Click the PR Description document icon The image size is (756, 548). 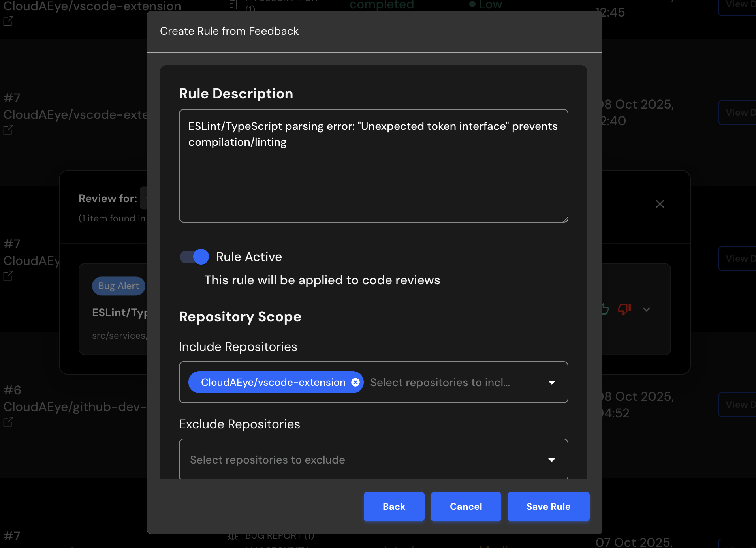coord(233,5)
